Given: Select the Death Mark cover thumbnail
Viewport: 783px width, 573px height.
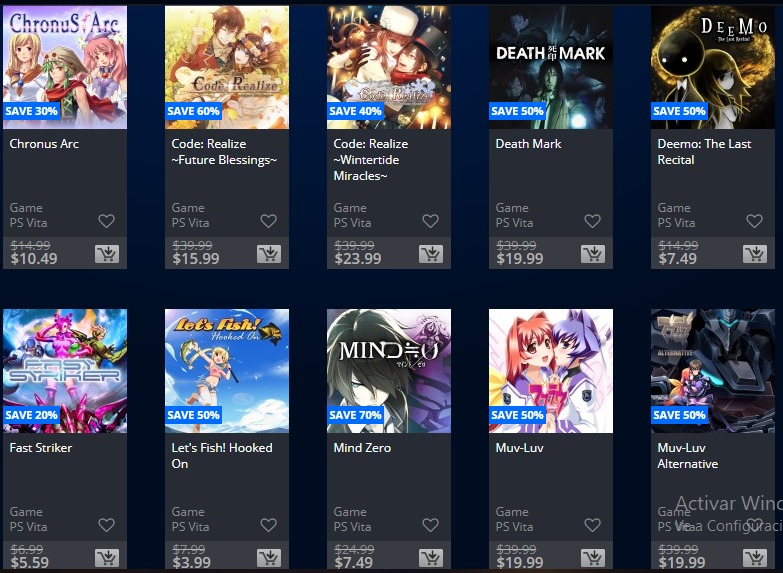Looking at the screenshot, I should pos(551,67).
